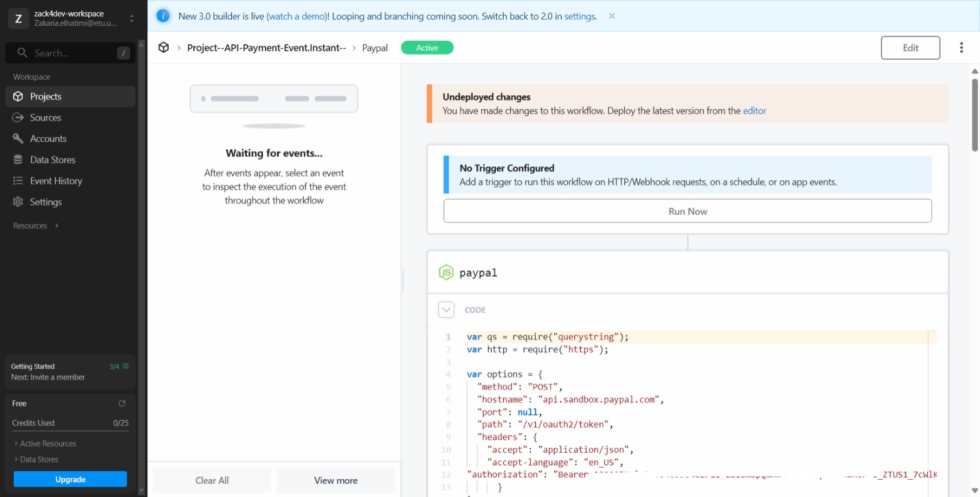Open the three-dot more options menu
The width and height of the screenshot is (980, 497).
click(x=962, y=48)
